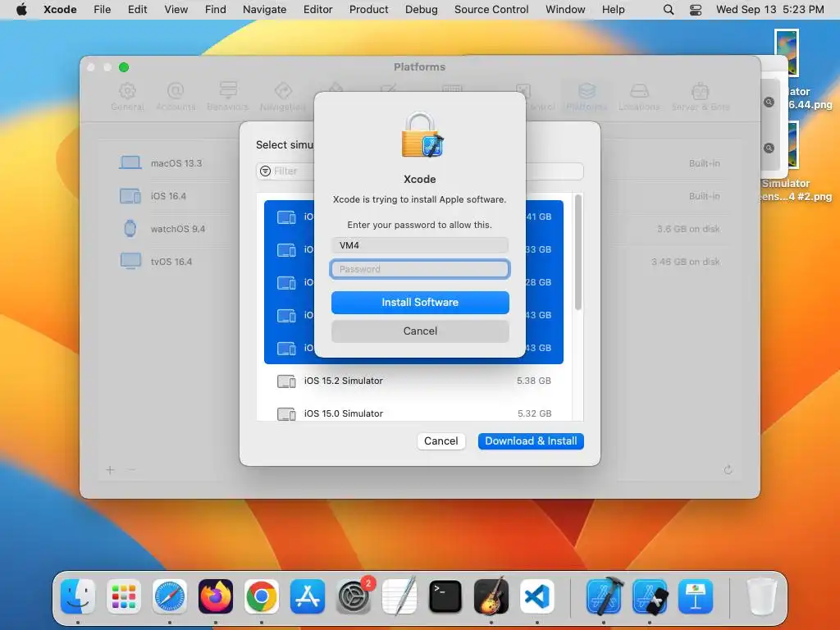Screen dimensions: 840x630
Task: Select the iOS 15.0 Simulator row
Action: pyautogui.click(x=413, y=413)
